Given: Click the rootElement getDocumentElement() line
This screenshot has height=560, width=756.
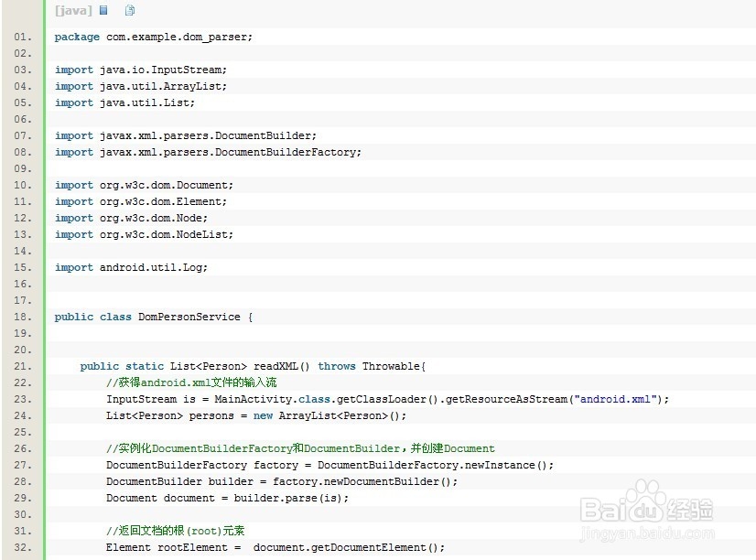Looking at the screenshot, I should pyautogui.click(x=275, y=547).
